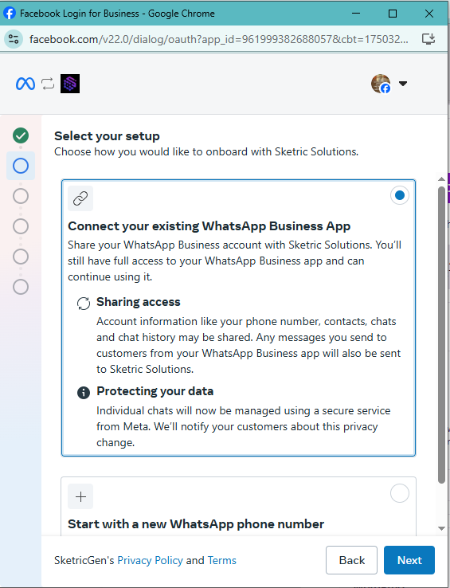The width and height of the screenshot is (450, 588).
Task: Click the current step indicator with the blue ring
Action: [21, 165]
